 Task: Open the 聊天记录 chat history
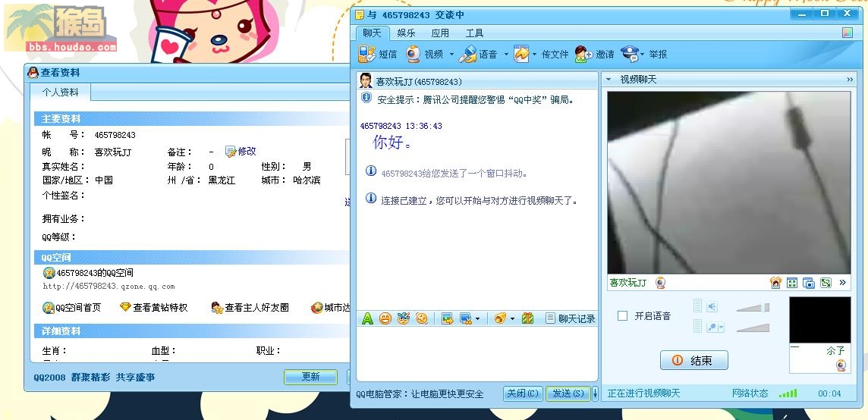click(x=570, y=318)
